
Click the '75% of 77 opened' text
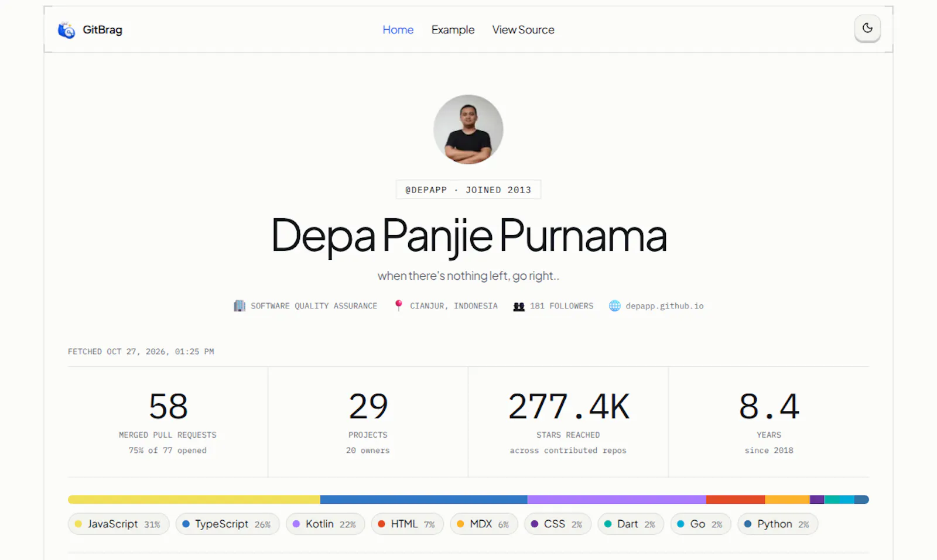click(167, 451)
